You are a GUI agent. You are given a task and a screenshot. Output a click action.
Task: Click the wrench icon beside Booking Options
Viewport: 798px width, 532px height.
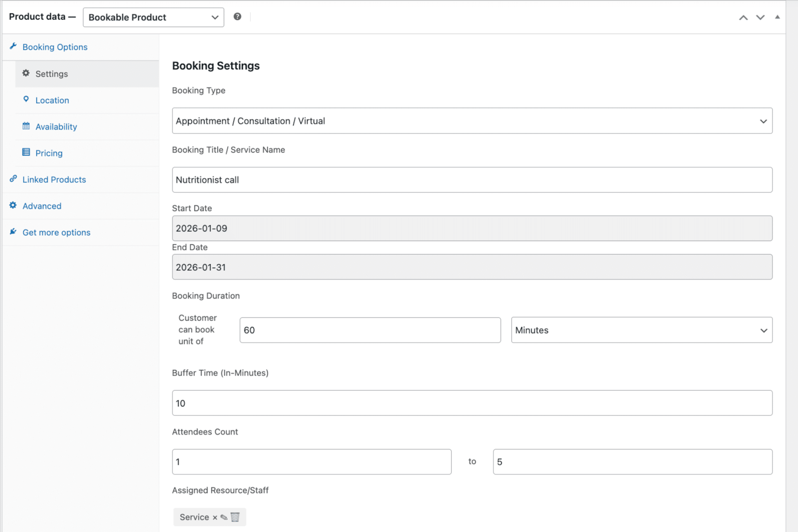click(13, 46)
